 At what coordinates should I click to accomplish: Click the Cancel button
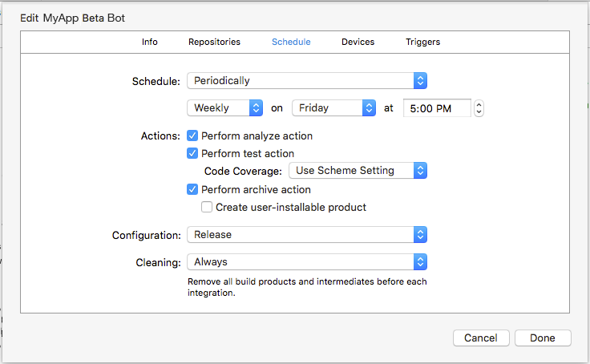pyautogui.click(x=481, y=338)
